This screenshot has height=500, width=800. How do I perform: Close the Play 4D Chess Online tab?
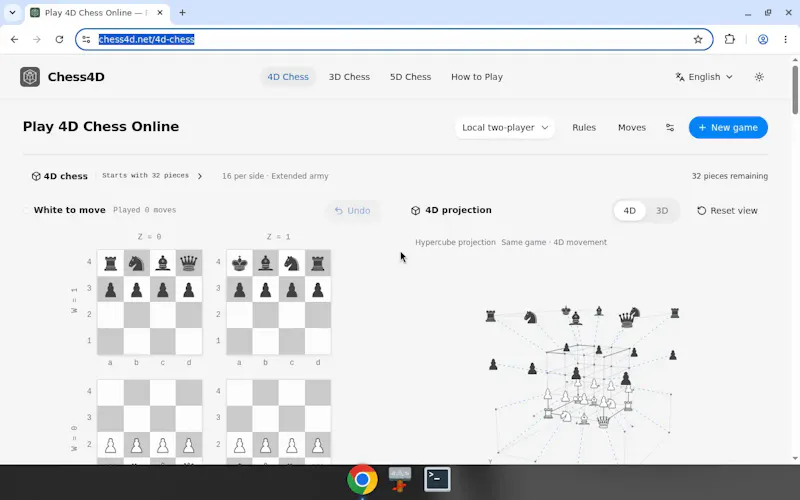tap(160, 12)
